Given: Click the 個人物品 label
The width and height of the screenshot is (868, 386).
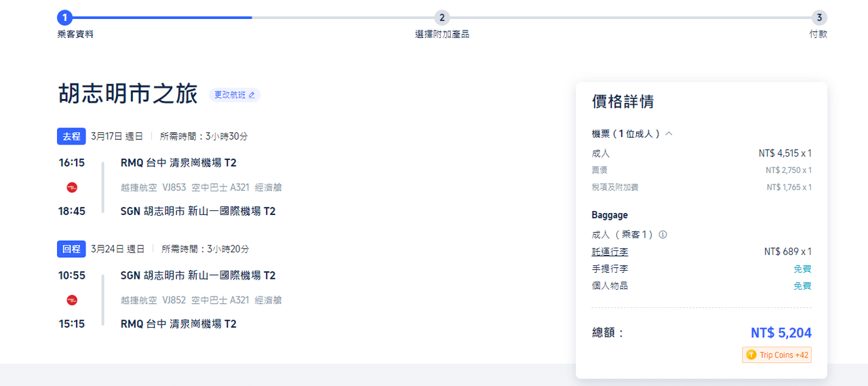Looking at the screenshot, I should 610,286.
